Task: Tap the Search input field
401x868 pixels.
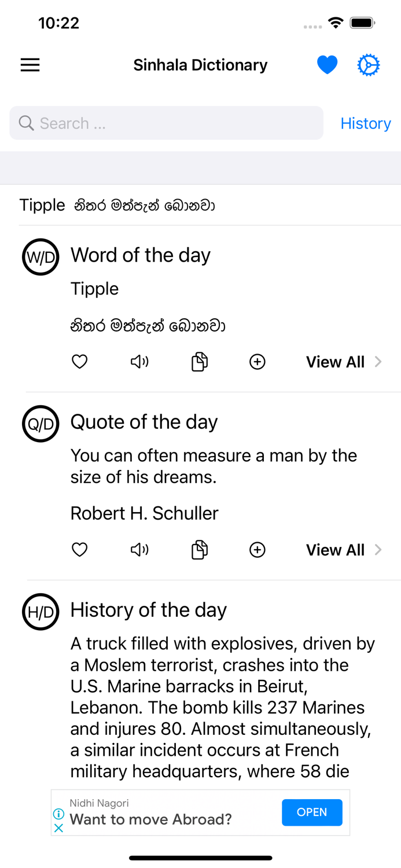Action: tap(166, 123)
